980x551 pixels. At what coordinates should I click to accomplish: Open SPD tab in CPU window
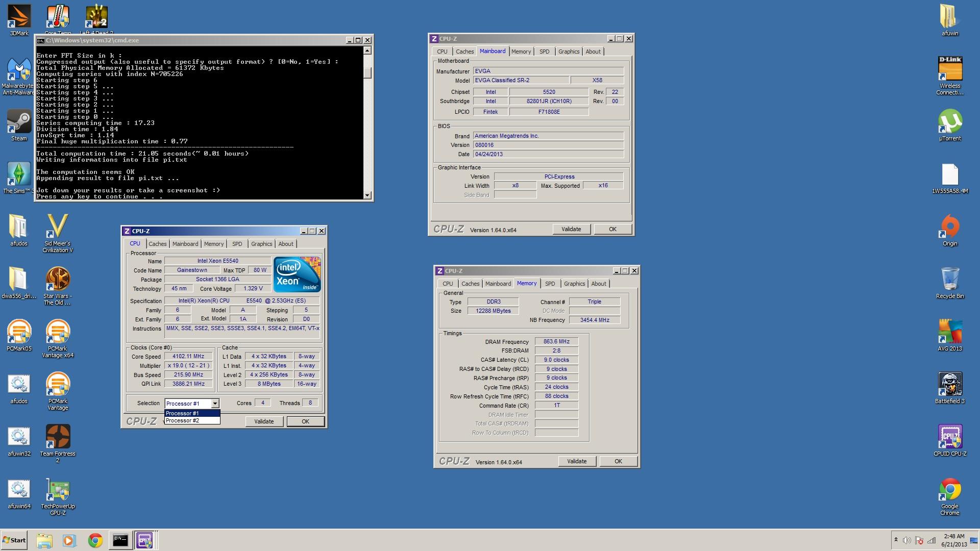(237, 244)
